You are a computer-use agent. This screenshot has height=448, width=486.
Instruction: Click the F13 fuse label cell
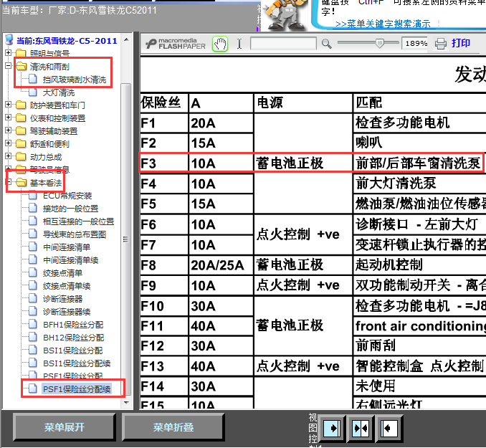pos(164,366)
